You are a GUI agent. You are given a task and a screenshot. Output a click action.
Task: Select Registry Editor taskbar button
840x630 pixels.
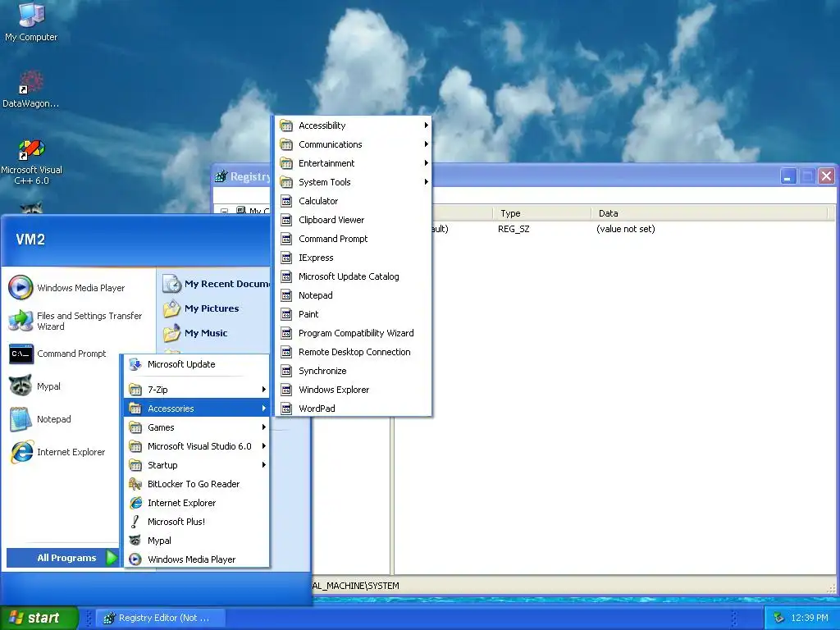point(160,618)
